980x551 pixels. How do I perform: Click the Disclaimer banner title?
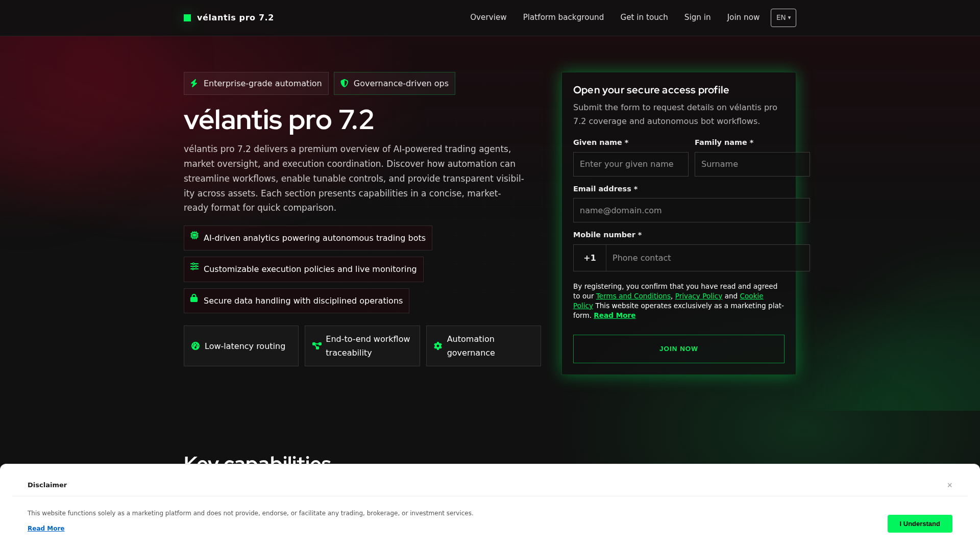point(47,485)
